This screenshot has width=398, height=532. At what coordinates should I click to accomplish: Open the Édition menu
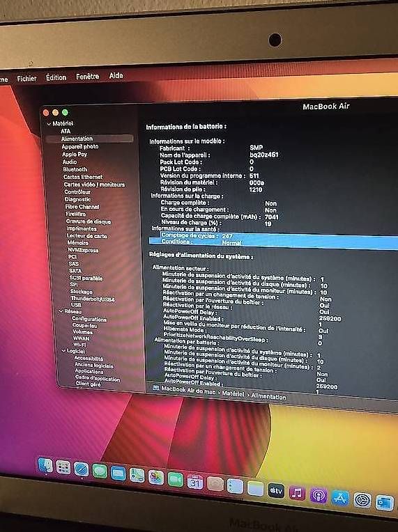[56, 77]
